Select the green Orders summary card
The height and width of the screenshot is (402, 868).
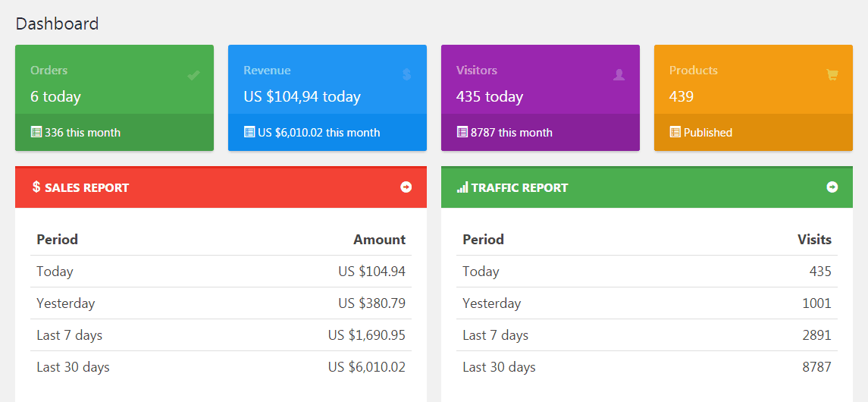114,85
